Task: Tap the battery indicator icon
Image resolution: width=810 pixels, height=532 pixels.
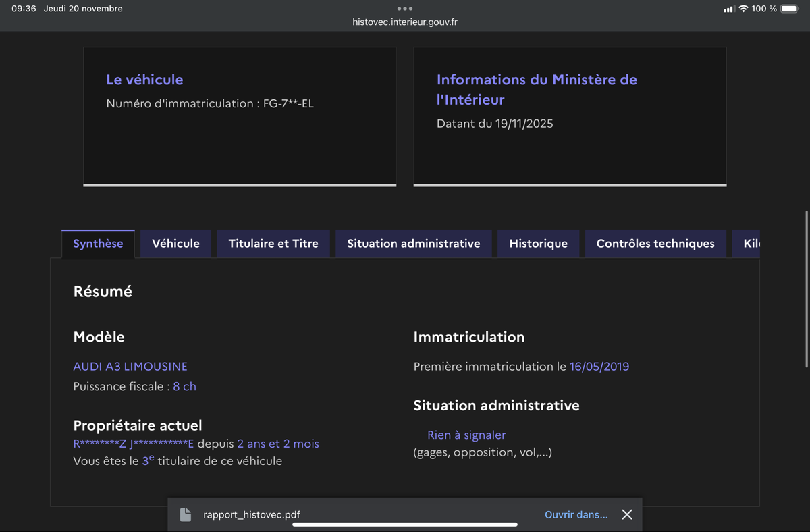Action: tap(789, 9)
